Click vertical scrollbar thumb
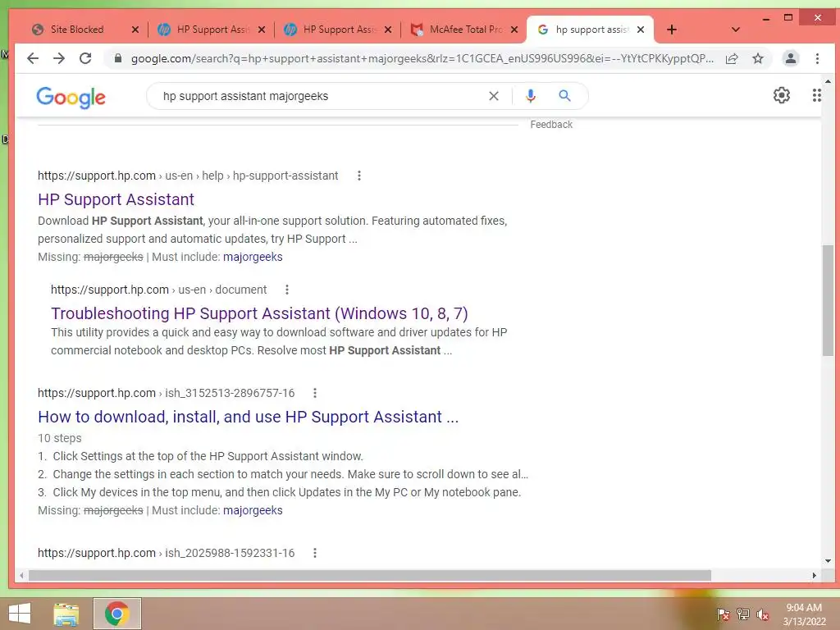 click(x=829, y=300)
